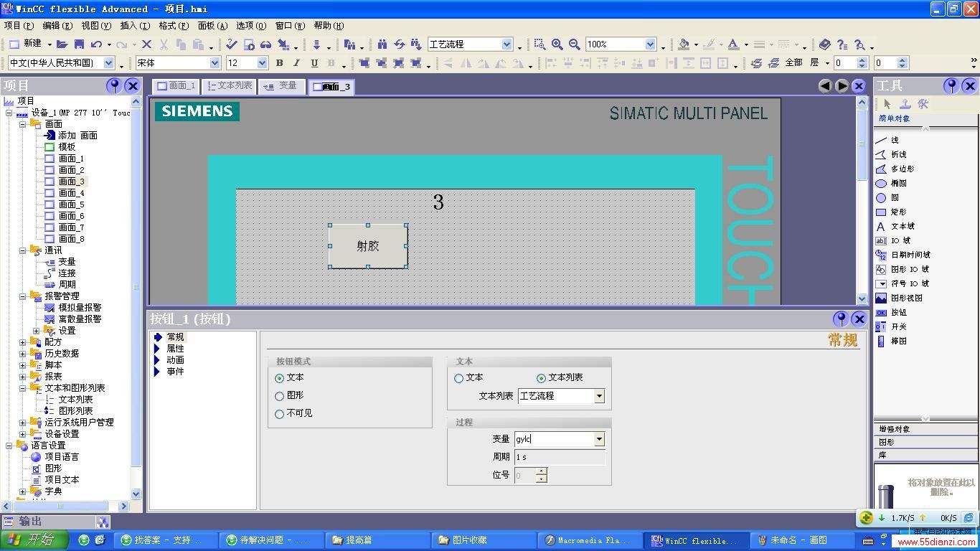Image resolution: width=980 pixels, height=551 pixels.
Task: Click the zoom selection icon
Action: [540, 44]
